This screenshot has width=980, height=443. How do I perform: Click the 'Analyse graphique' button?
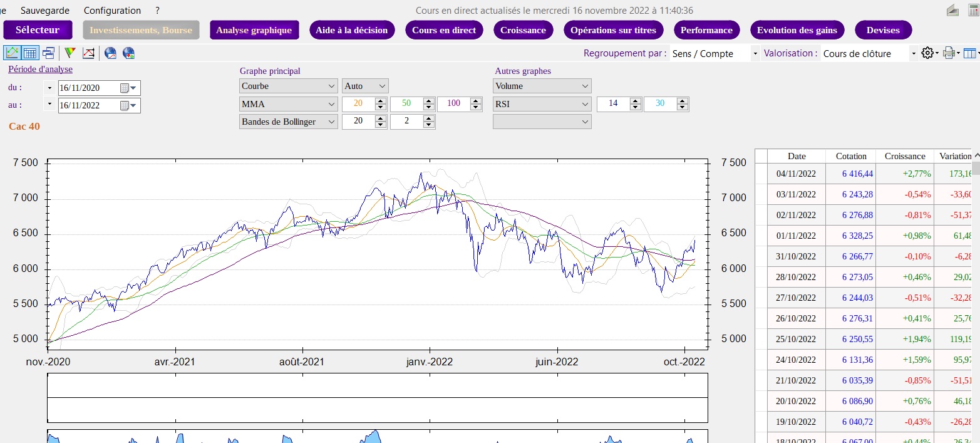[x=254, y=30]
